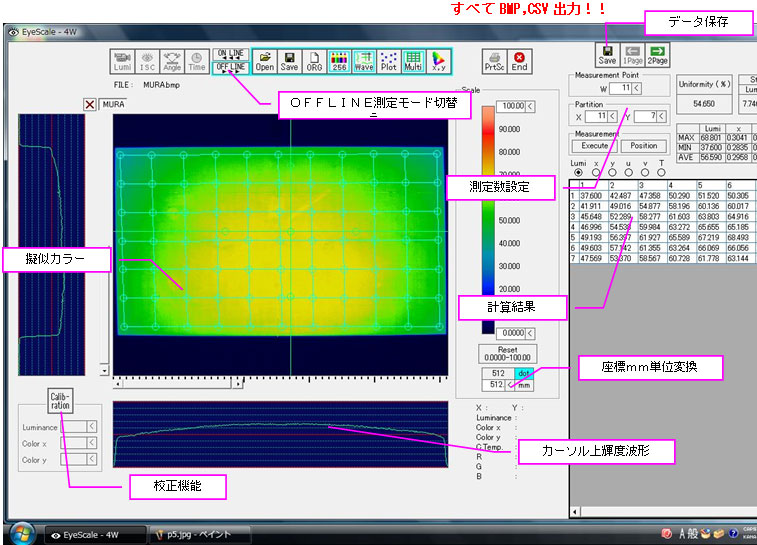
Task: Select the Time clock tool
Action: (x=196, y=61)
